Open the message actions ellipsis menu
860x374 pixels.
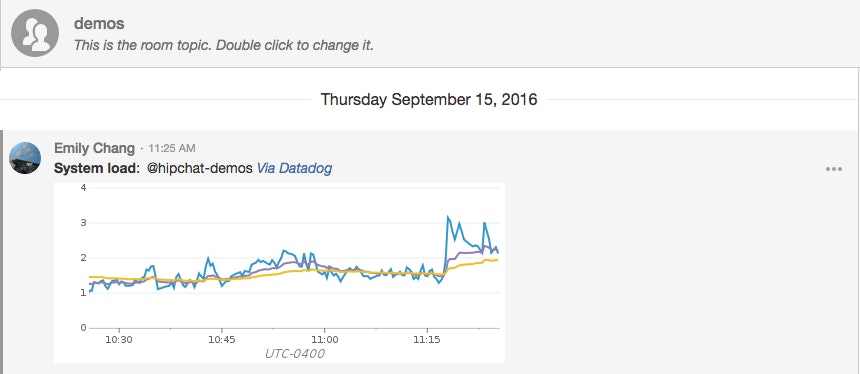tap(834, 169)
